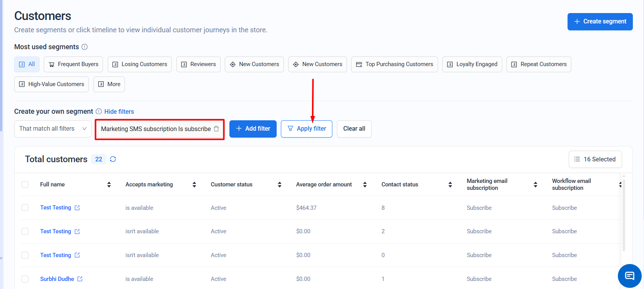Viewport: 644px width, 289px height.
Task: Click info icon next to Create your own segment
Action: coord(99,111)
